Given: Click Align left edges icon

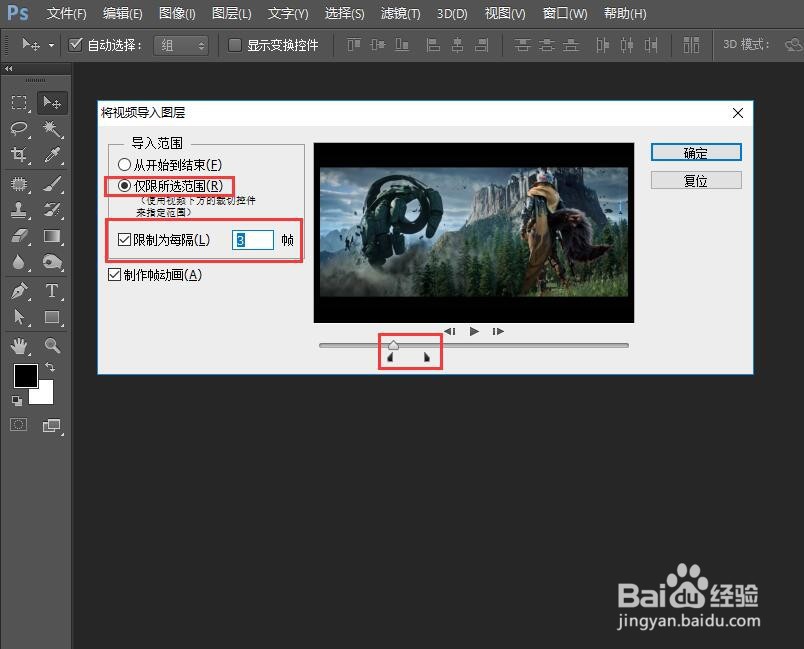Looking at the screenshot, I should coord(433,45).
